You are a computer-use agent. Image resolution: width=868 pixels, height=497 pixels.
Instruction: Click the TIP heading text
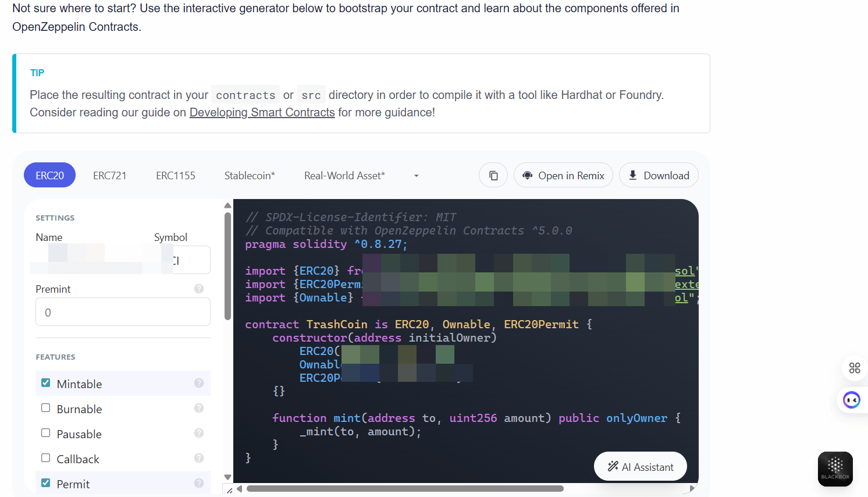(x=37, y=73)
